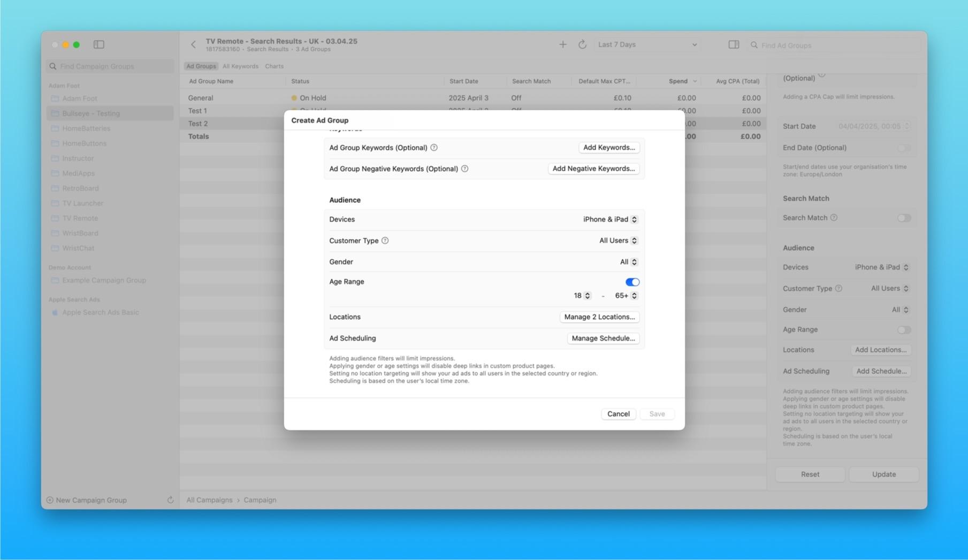
Task: Click the WristChat folder icon
Action: point(55,248)
